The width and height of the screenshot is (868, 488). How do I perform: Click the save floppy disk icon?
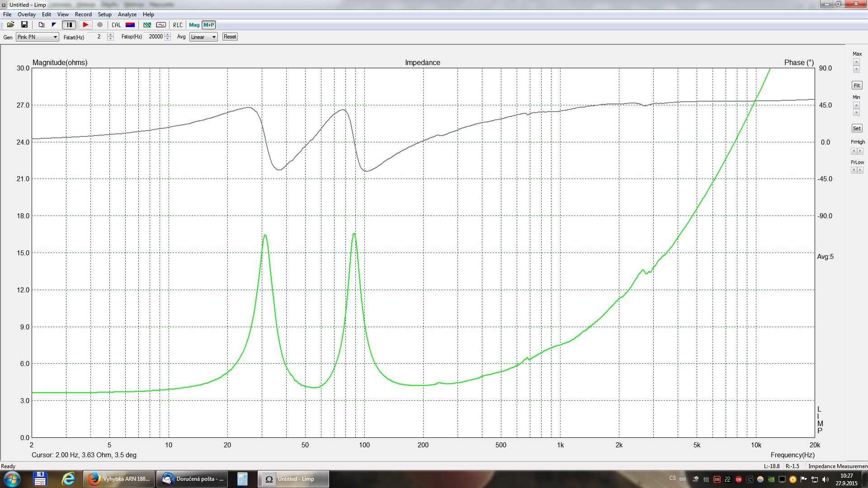coord(24,25)
